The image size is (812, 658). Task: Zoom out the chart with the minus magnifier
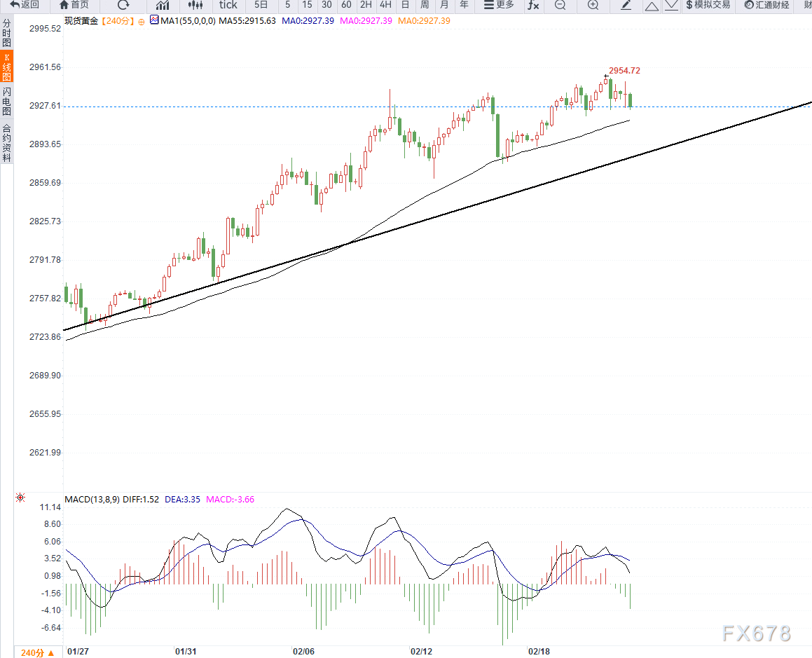(x=560, y=5)
